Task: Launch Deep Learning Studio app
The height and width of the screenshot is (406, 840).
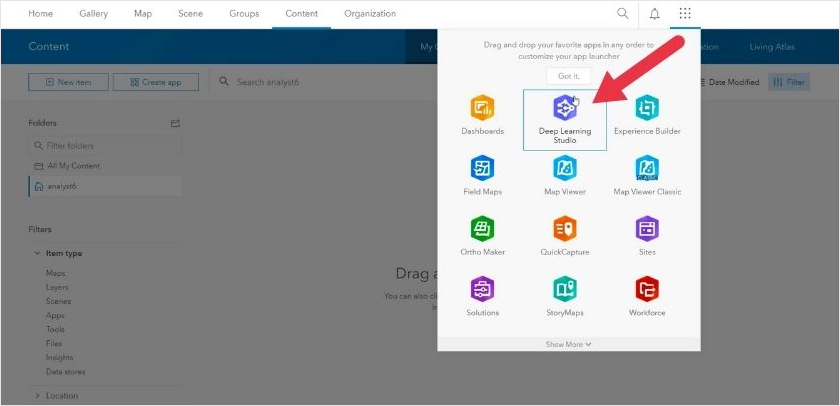Action: (x=565, y=120)
